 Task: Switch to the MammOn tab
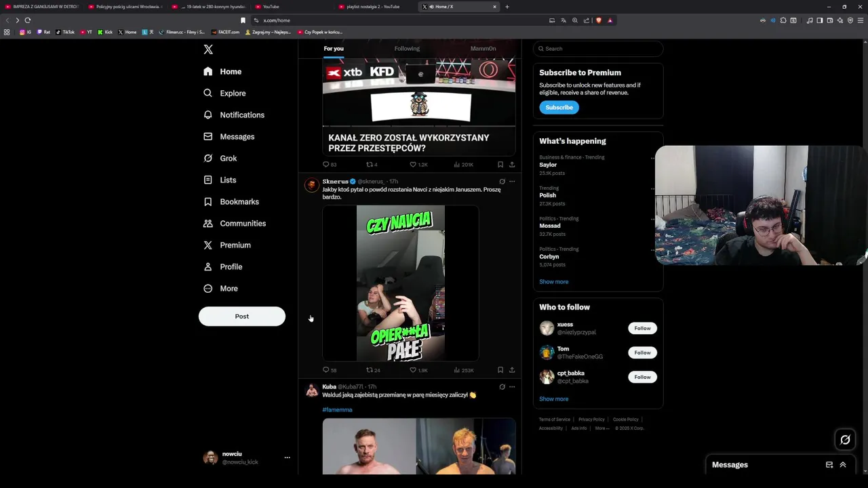[x=483, y=49]
